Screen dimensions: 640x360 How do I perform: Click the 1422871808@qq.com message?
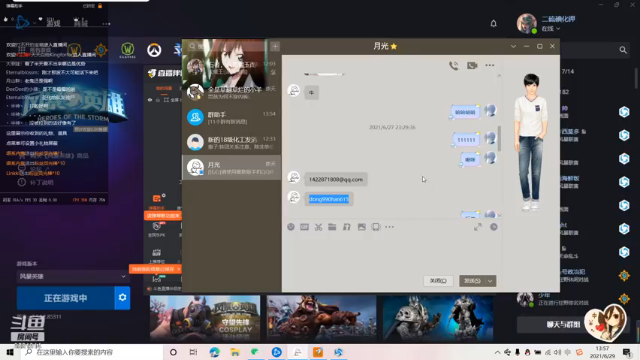point(336,180)
